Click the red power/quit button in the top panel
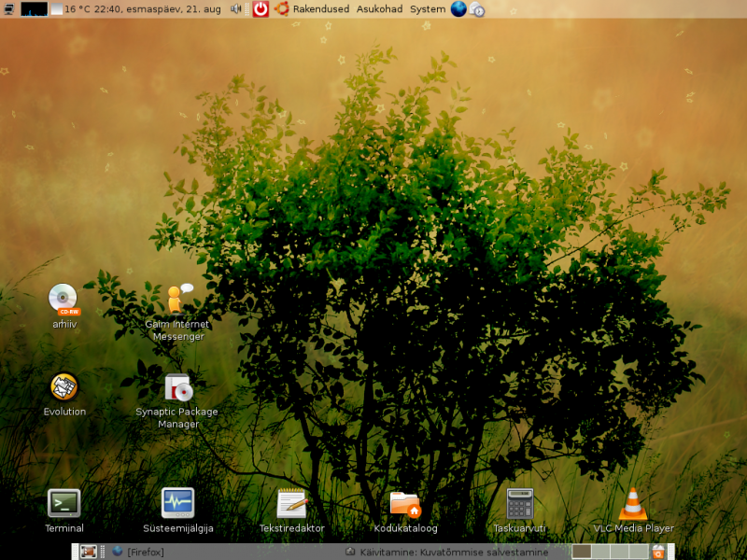747x560 pixels. click(x=261, y=9)
